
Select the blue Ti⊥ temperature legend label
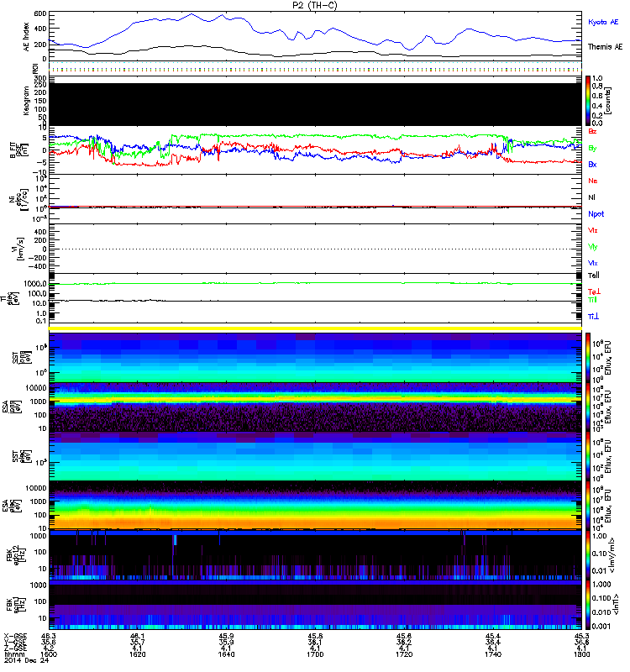(x=593, y=317)
